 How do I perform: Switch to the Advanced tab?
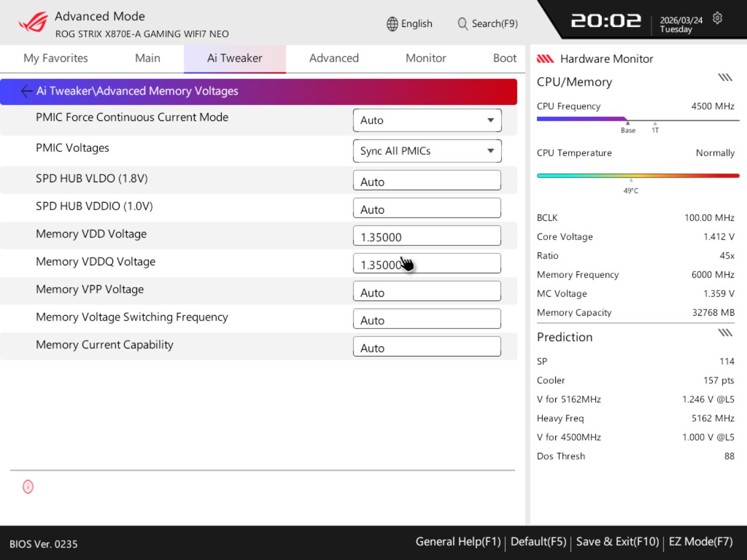(334, 58)
